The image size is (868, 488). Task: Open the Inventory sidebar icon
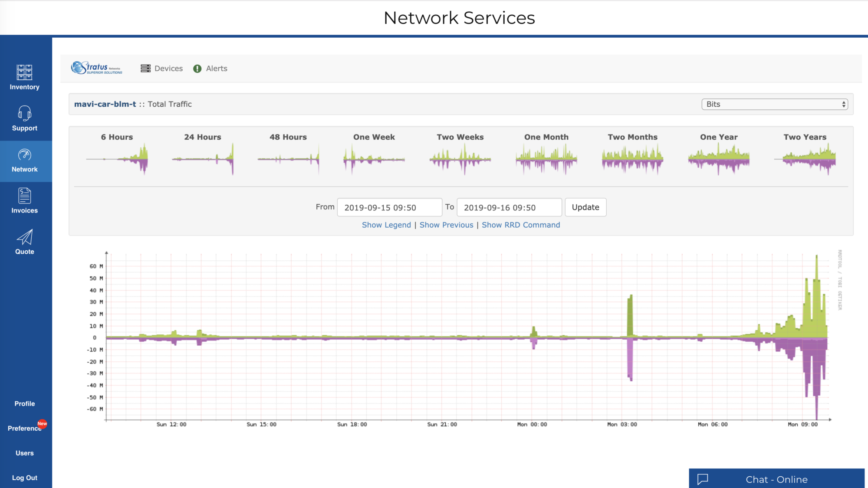(24, 72)
